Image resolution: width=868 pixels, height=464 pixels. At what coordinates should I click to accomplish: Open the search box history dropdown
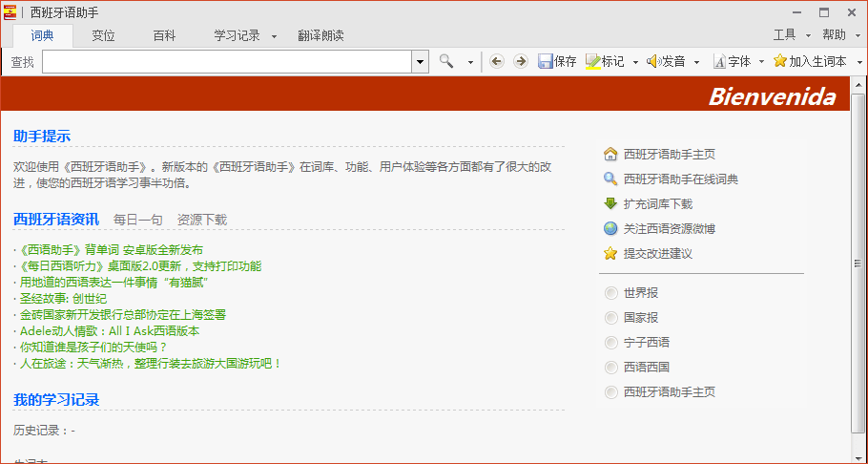[x=420, y=61]
